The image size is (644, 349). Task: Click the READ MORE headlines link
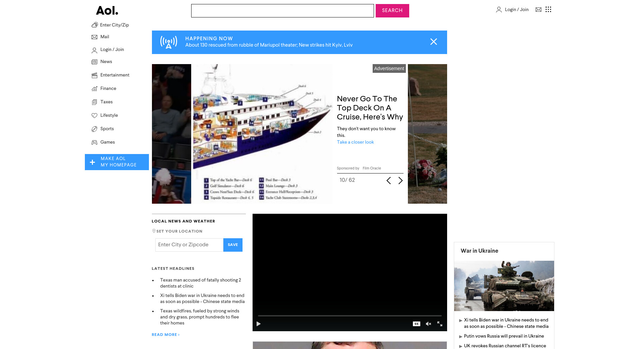pos(166,335)
